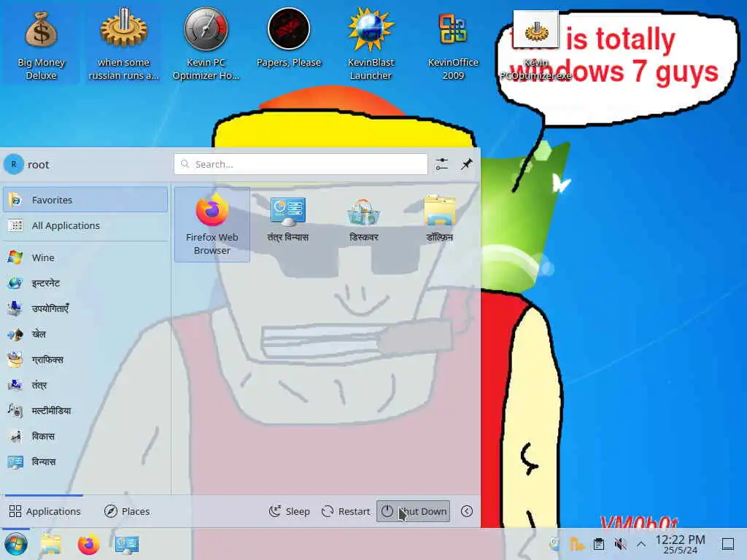Open 'when some russian runs a...' desktop icon

point(123,45)
